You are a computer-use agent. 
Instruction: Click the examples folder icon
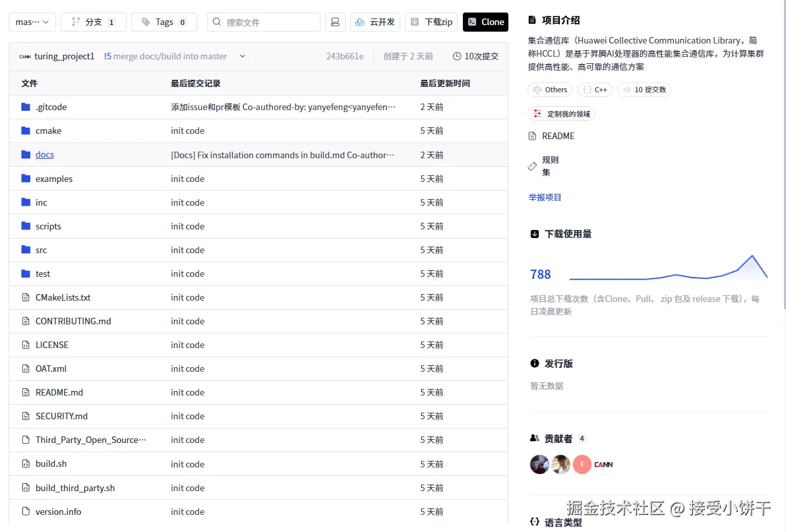click(x=26, y=179)
